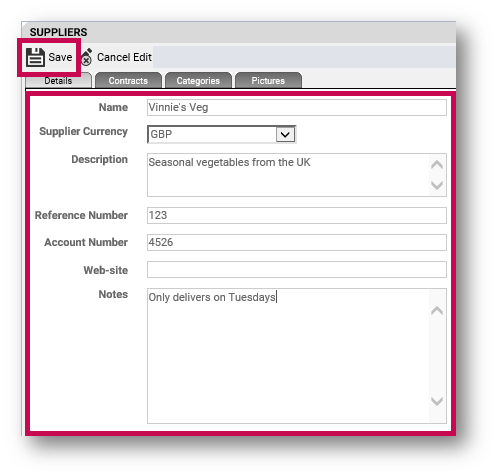The height and width of the screenshot is (472, 498).
Task: Open the Pictures tab
Action: click(268, 81)
